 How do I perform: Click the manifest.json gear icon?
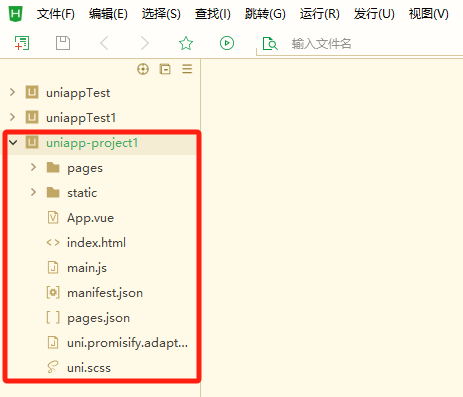coord(53,293)
